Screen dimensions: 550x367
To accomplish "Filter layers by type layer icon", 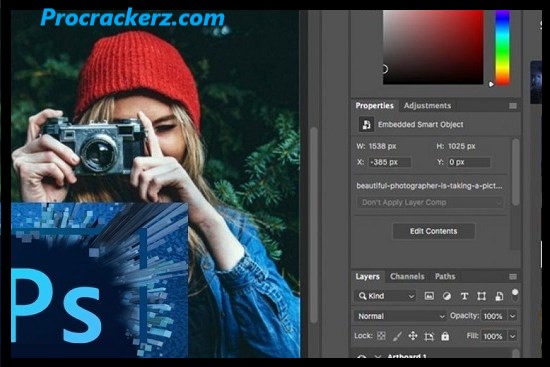I will [464, 296].
